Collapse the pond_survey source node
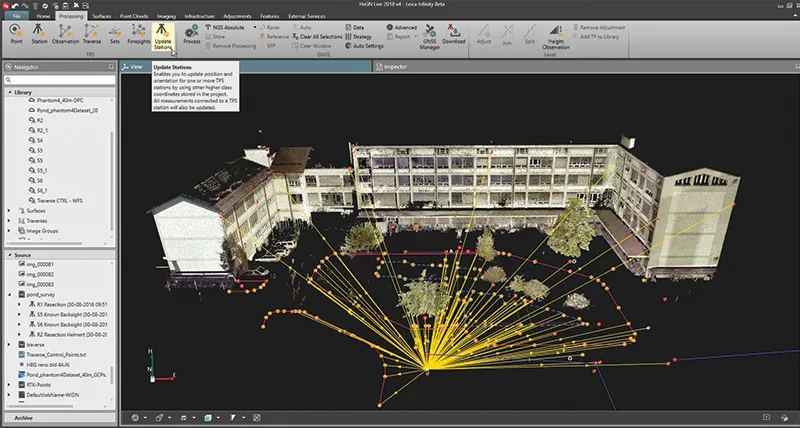 coord(9,296)
